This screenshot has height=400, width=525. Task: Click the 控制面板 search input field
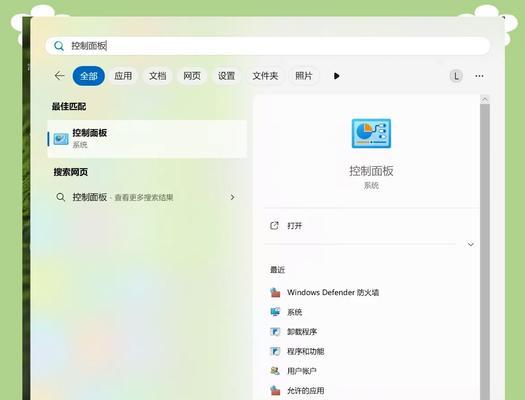point(268,46)
